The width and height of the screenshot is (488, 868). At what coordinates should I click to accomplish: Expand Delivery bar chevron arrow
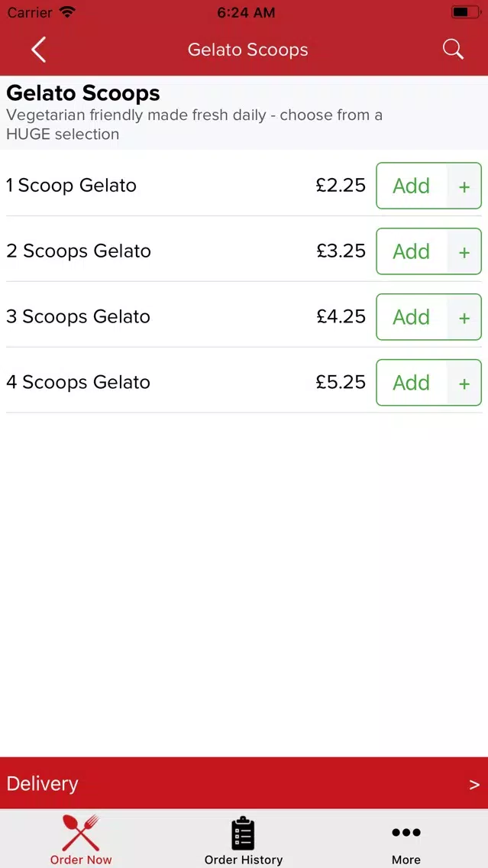click(474, 785)
